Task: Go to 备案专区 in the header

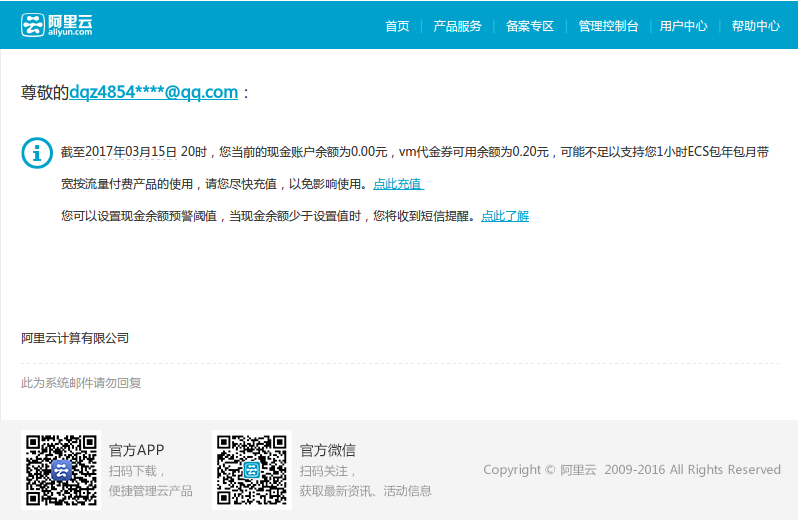Action: [x=530, y=26]
